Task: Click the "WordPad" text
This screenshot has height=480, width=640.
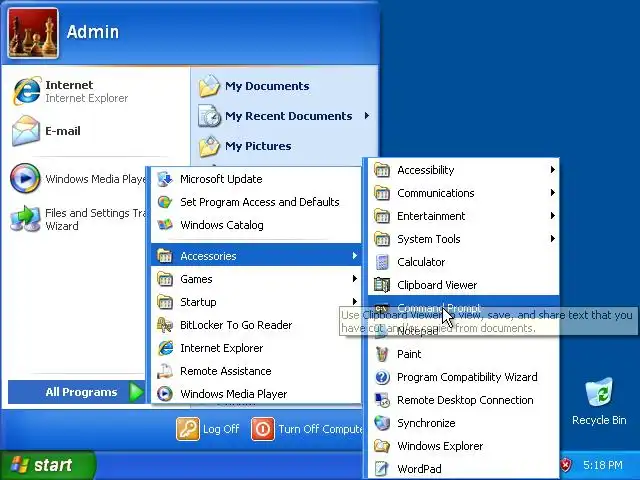Action: pos(419,469)
